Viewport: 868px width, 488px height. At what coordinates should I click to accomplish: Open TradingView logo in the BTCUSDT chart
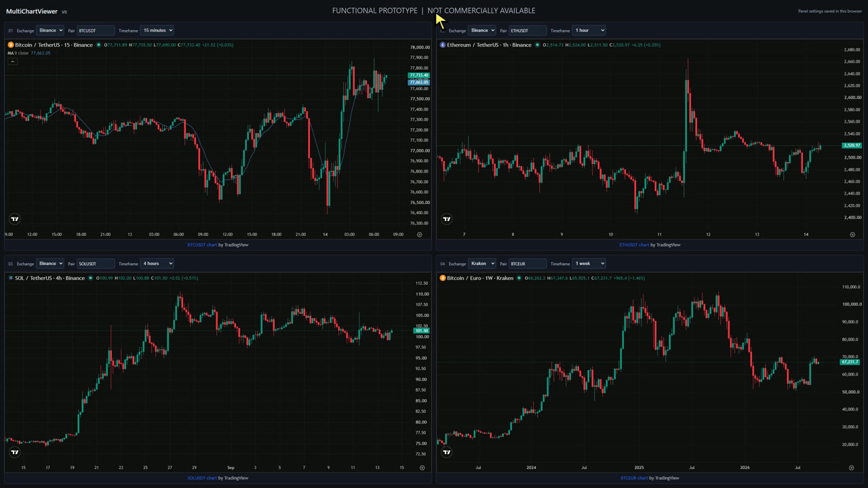click(x=15, y=219)
